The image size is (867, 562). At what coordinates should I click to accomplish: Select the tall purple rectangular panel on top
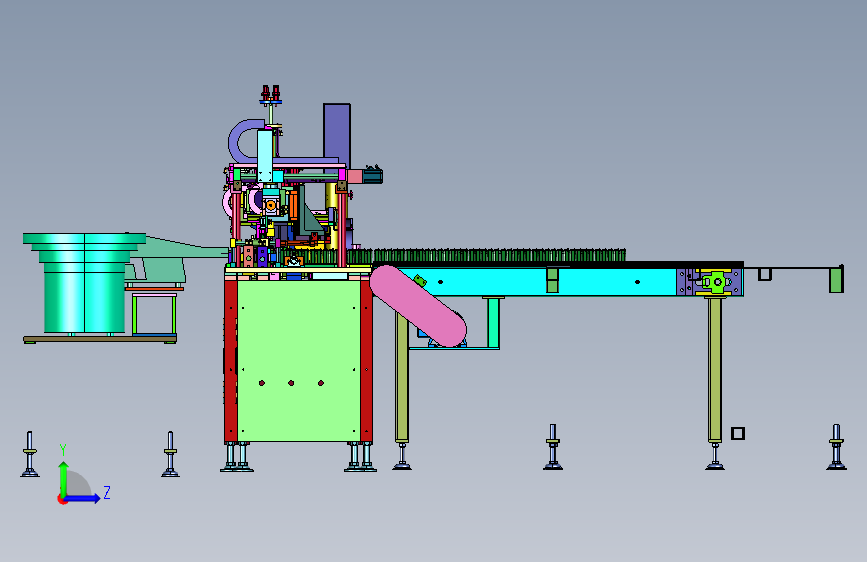pos(337,132)
